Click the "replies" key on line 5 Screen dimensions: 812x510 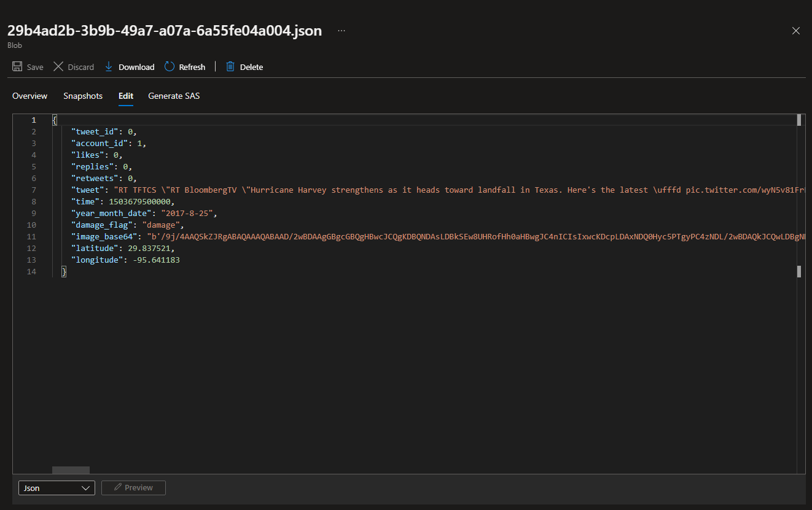93,166
